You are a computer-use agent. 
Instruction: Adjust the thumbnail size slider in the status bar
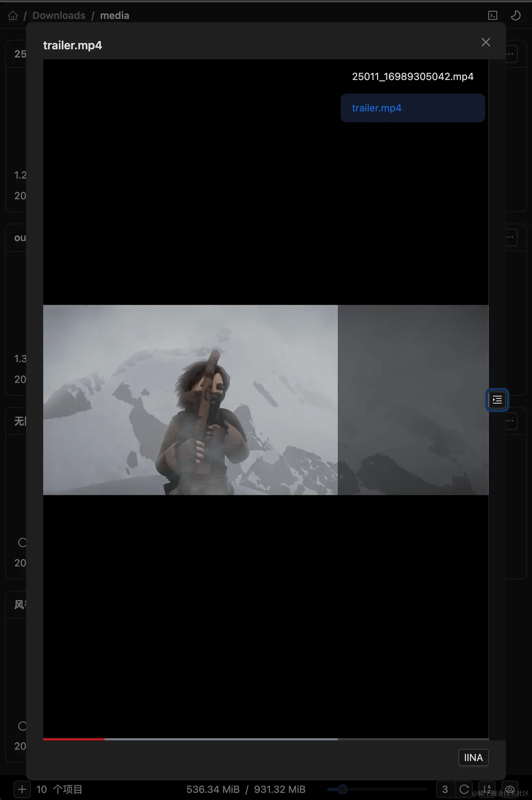click(x=377, y=789)
